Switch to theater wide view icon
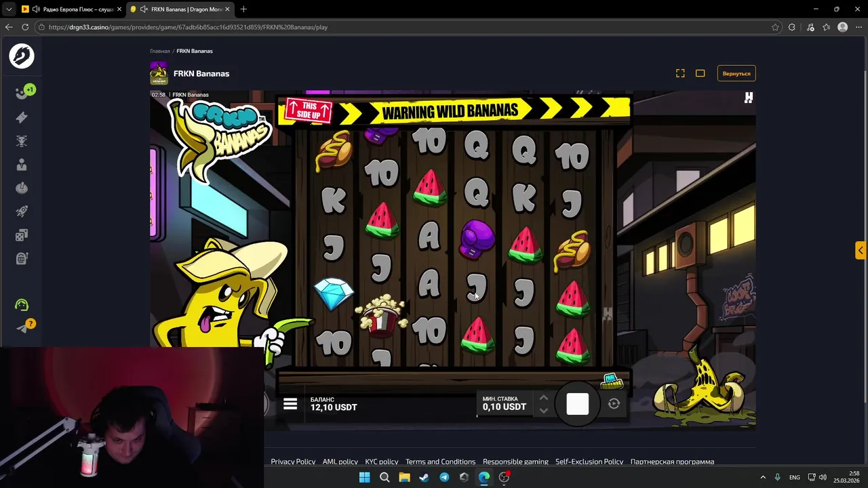 point(701,73)
